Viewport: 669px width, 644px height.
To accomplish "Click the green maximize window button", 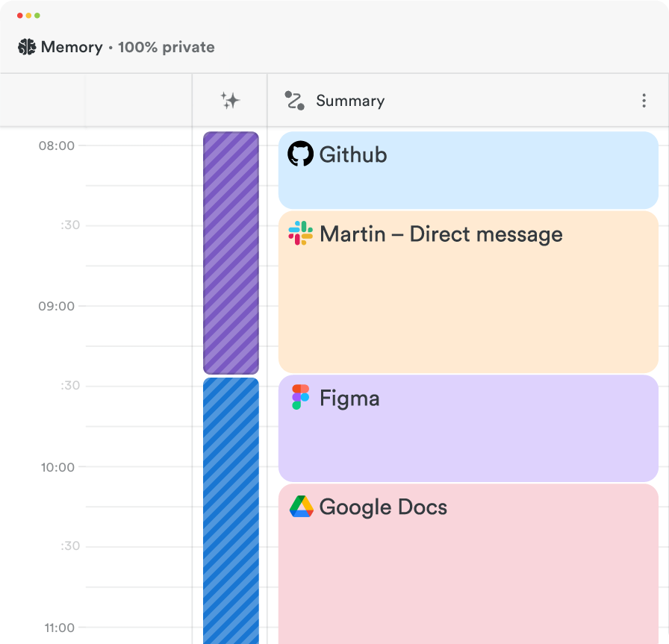I will pyautogui.click(x=37, y=16).
